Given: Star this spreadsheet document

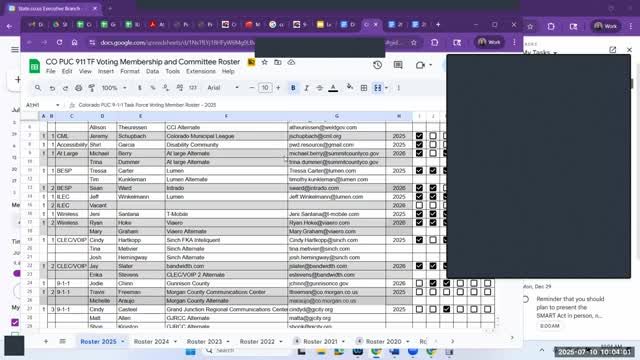Looking at the screenshot, I should (x=264, y=62).
